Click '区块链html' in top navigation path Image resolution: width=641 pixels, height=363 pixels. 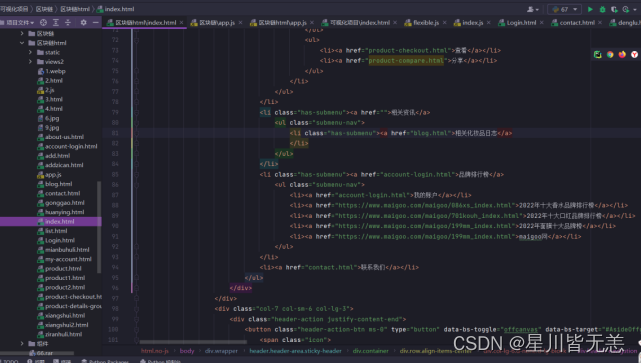pos(75,9)
